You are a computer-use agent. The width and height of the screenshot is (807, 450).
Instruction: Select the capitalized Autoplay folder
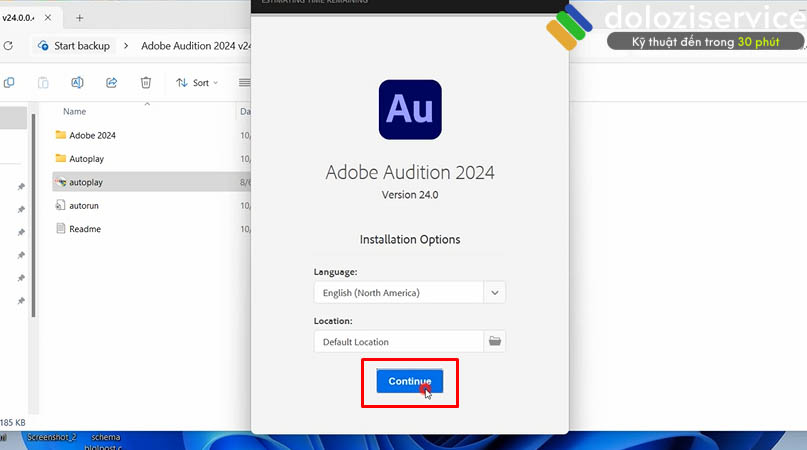click(88, 158)
